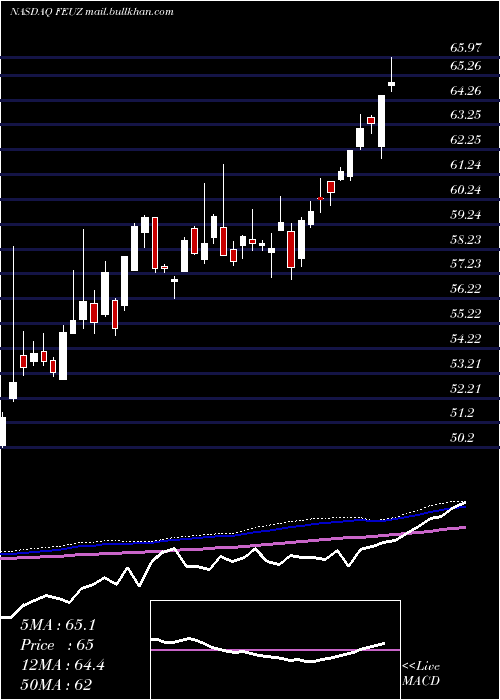Click the 50.2 price axis label
The image size is (500, 700).
pyautogui.click(x=462, y=438)
